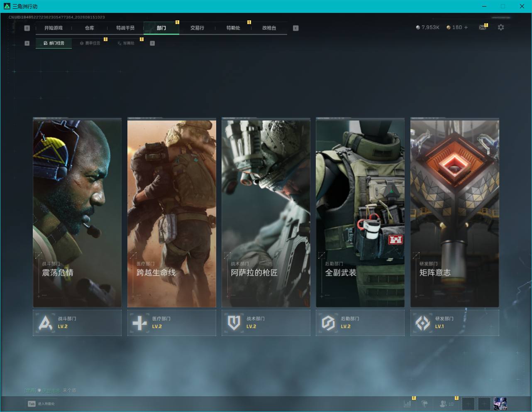Click the next-tab key hint right of 改枪台
The width and height of the screenshot is (532, 412).
tap(295, 28)
